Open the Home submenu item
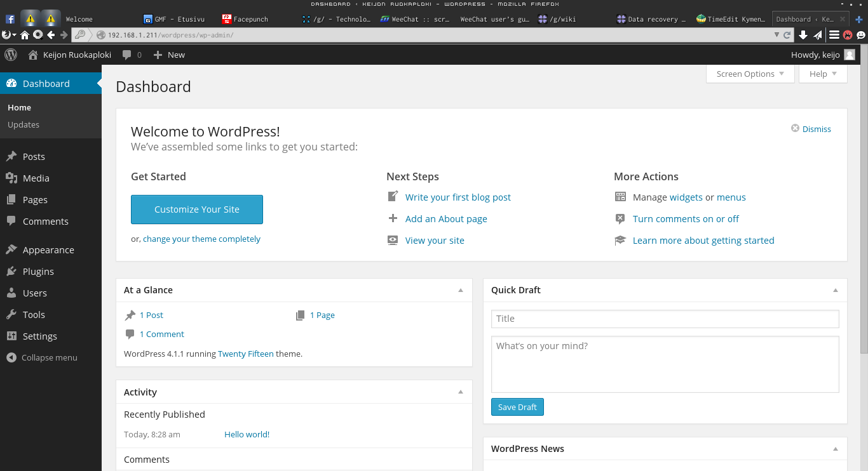 click(x=19, y=107)
